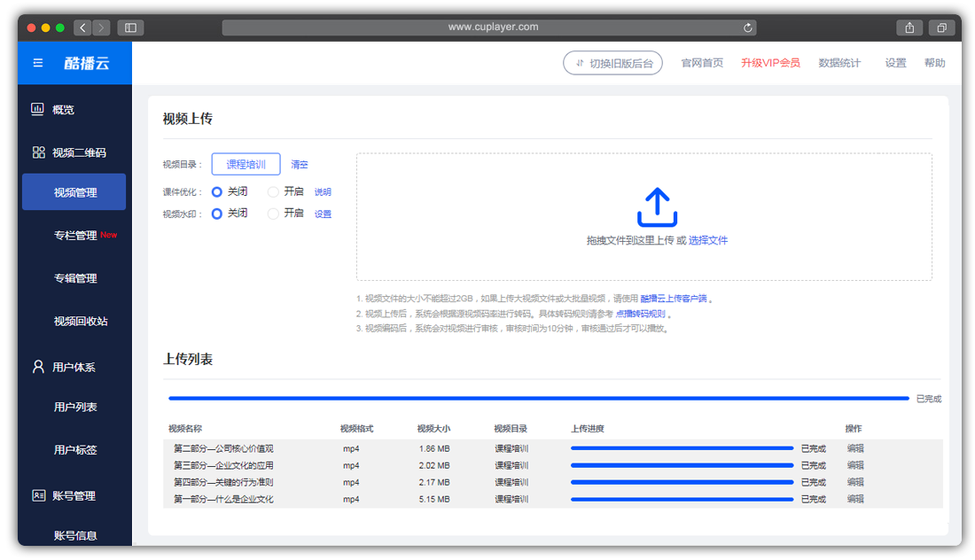
Task: Open 官网首页 link
Action: coord(702,63)
